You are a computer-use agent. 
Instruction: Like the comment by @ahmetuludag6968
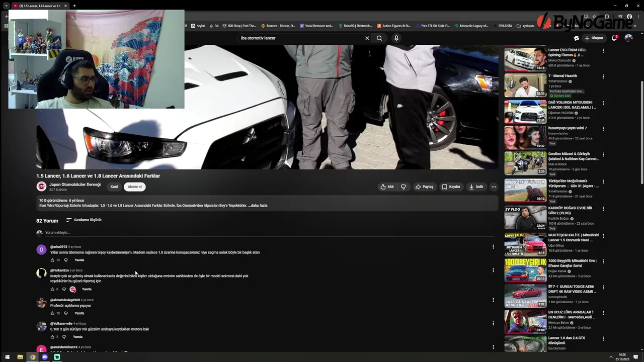point(52,313)
